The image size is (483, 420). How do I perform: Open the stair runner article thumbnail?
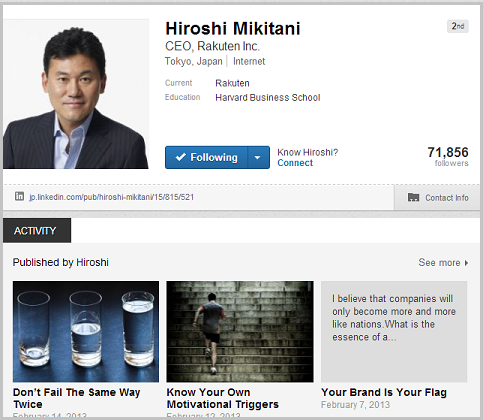[x=240, y=332]
